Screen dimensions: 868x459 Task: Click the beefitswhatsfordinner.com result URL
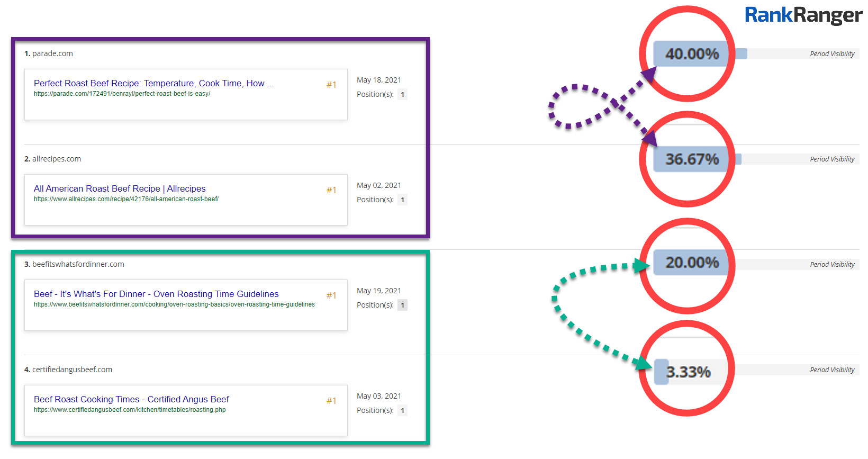[174, 305]
